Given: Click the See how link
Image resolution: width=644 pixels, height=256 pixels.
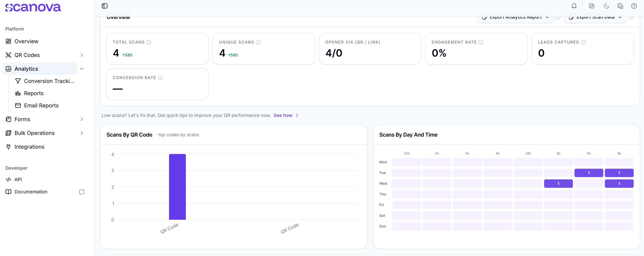Looking at the screenshot, I should tap(286, 115).
